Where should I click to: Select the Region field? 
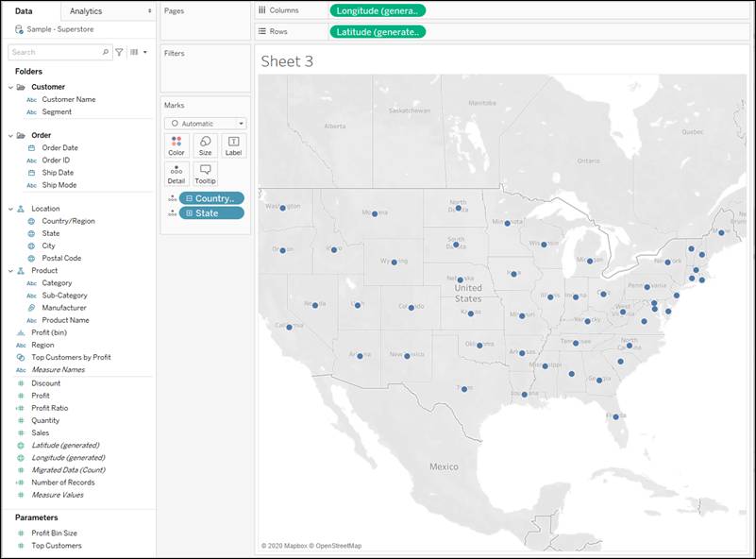42,345
